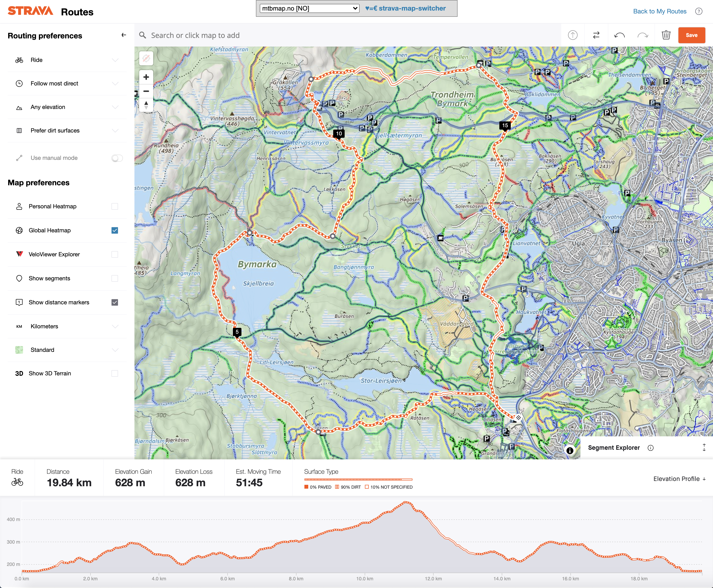Reset map north orientation
The width and height of the screenshot is (713, 588).
[146, 105]
